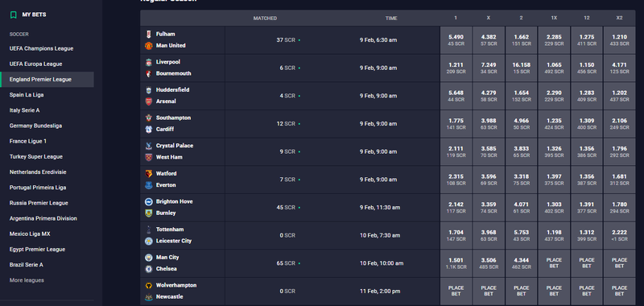The image size is (644, 306).
Task: Click the My Bets bookmark icon
Action: point(14,14)
